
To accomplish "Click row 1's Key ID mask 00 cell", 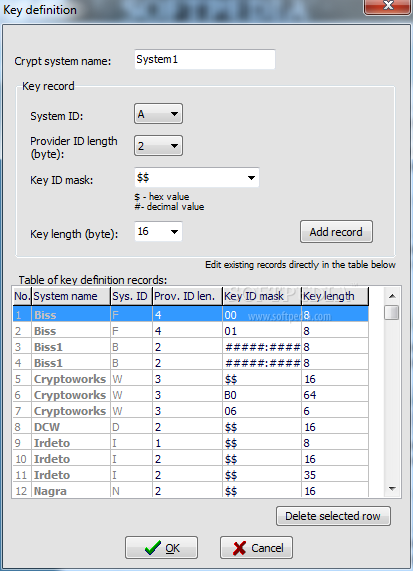I will click(262, 315).
